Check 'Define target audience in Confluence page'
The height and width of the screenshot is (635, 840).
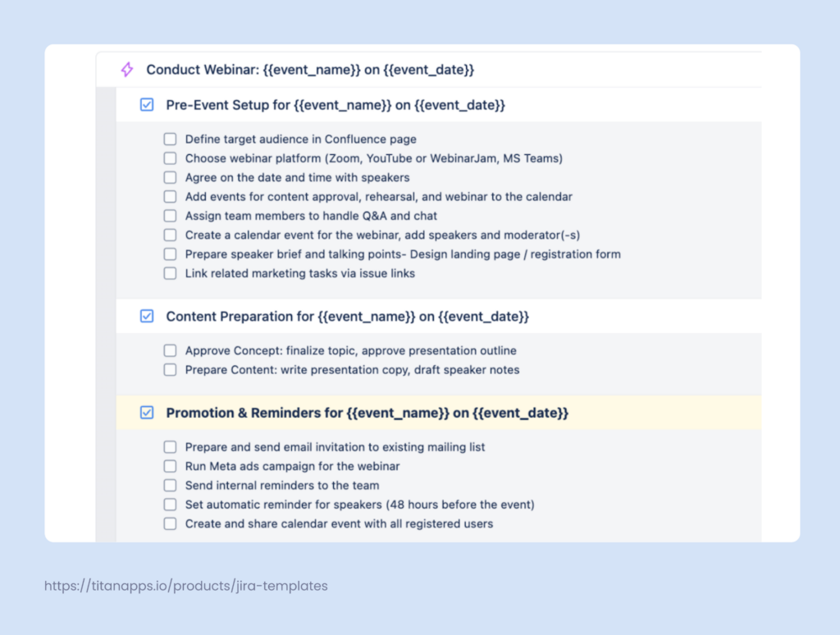coord(170,139)
